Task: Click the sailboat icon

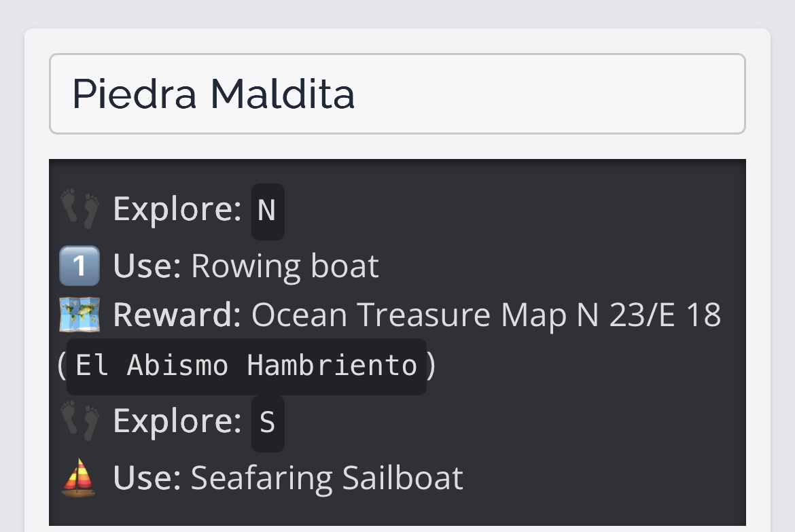Action: (79, 477)
